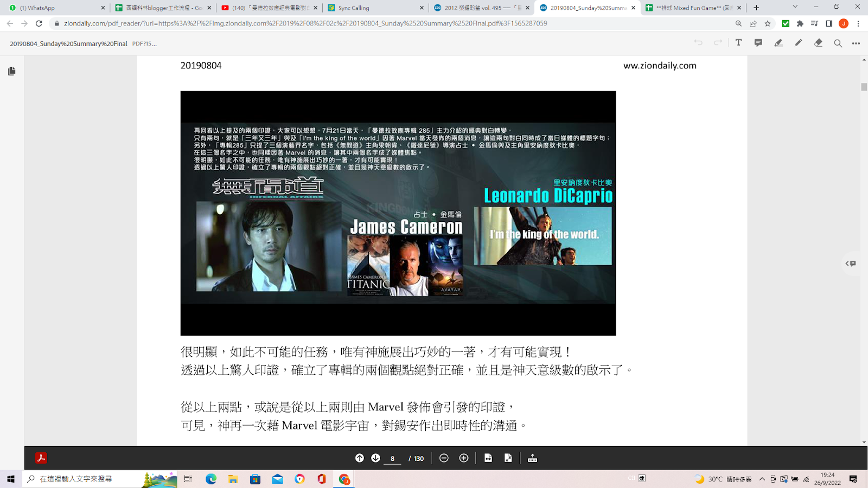Viewport: 868px width, 488px height.
Task: Open the Windows notification center
Action: click(853, 479)
